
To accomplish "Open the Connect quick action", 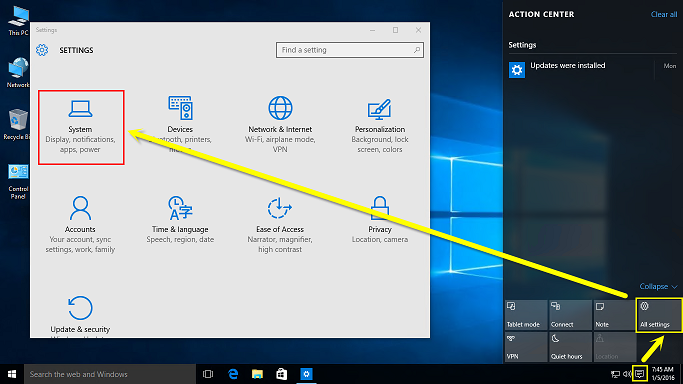I will click(570, 314).
